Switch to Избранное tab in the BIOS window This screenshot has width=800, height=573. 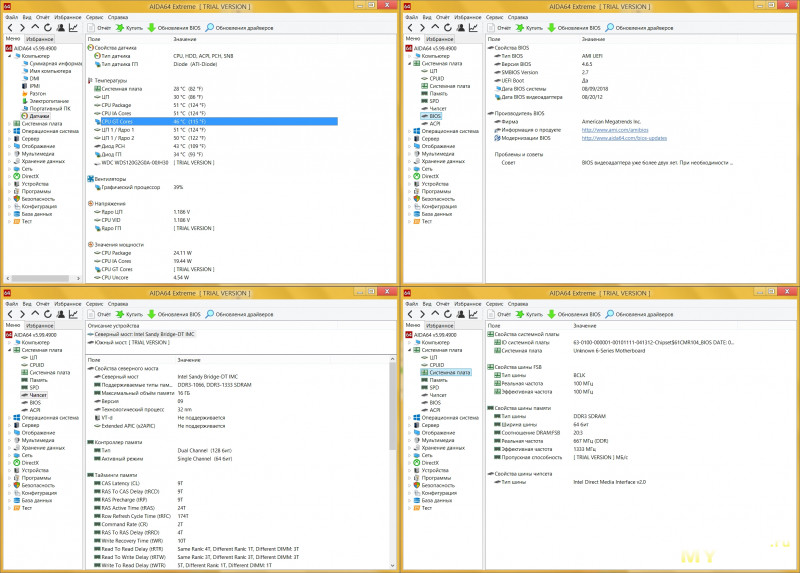(x=440, y=39)
